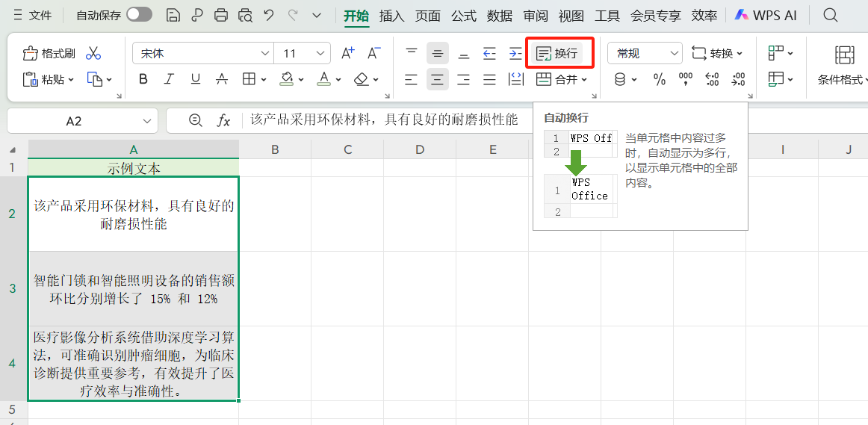Click the cut scissors icon
Image resolution: width=868 pixels, height=425 pixels.
tap(93, 53)
